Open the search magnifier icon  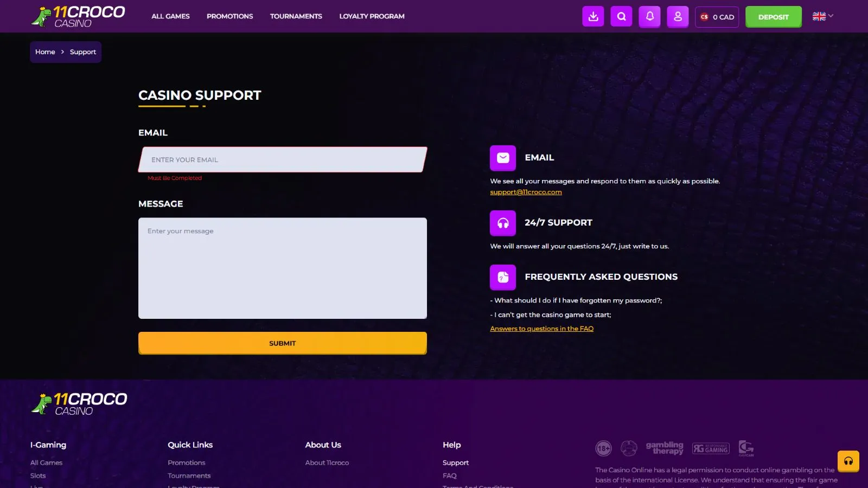[621, 16]
